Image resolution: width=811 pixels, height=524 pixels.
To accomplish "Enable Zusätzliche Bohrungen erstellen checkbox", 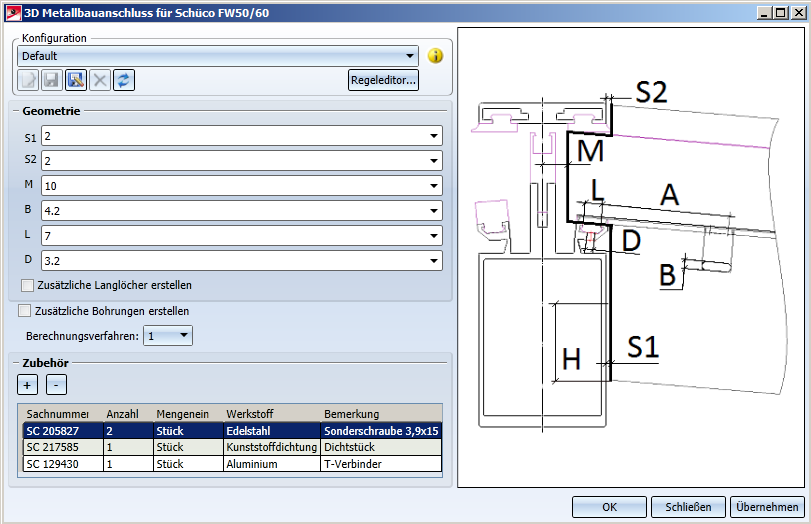I will [25, 311].
